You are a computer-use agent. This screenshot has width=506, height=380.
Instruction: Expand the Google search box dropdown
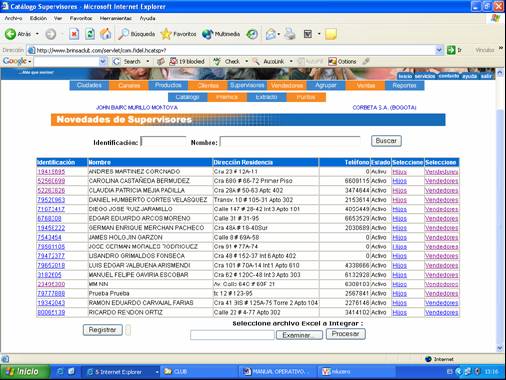103,61
